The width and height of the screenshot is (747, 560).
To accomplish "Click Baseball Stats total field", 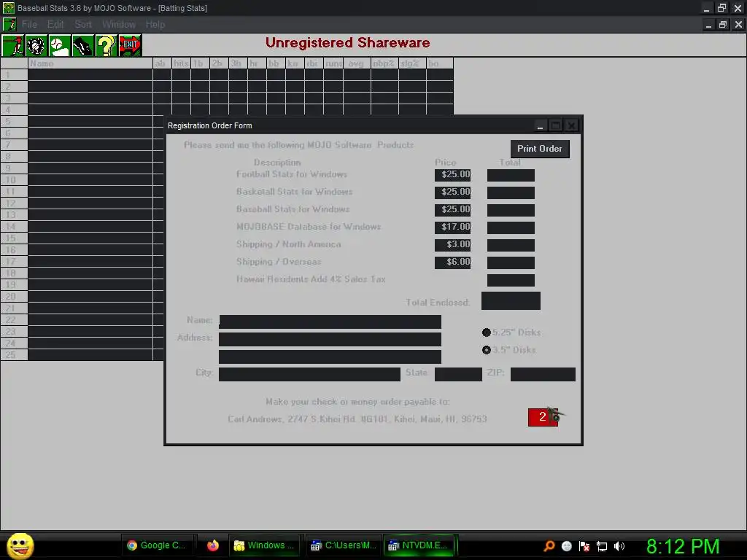I will pos(511,211).
